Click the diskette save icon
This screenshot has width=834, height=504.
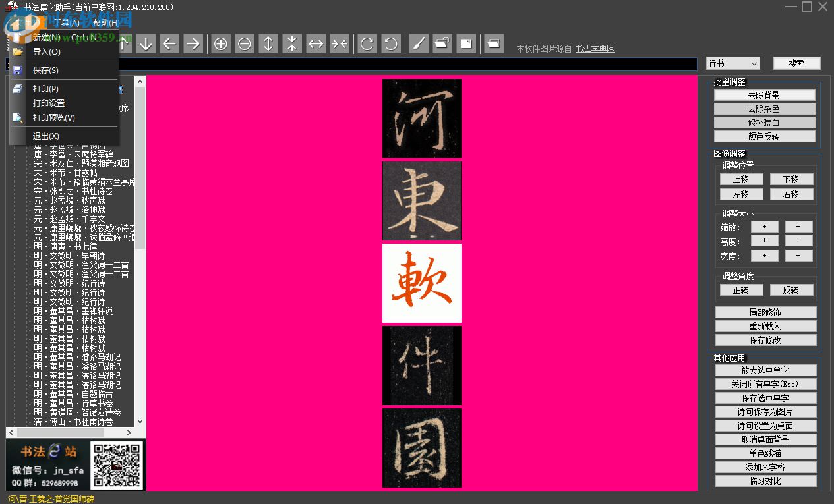pyautogui.click(x=466, y=43)
